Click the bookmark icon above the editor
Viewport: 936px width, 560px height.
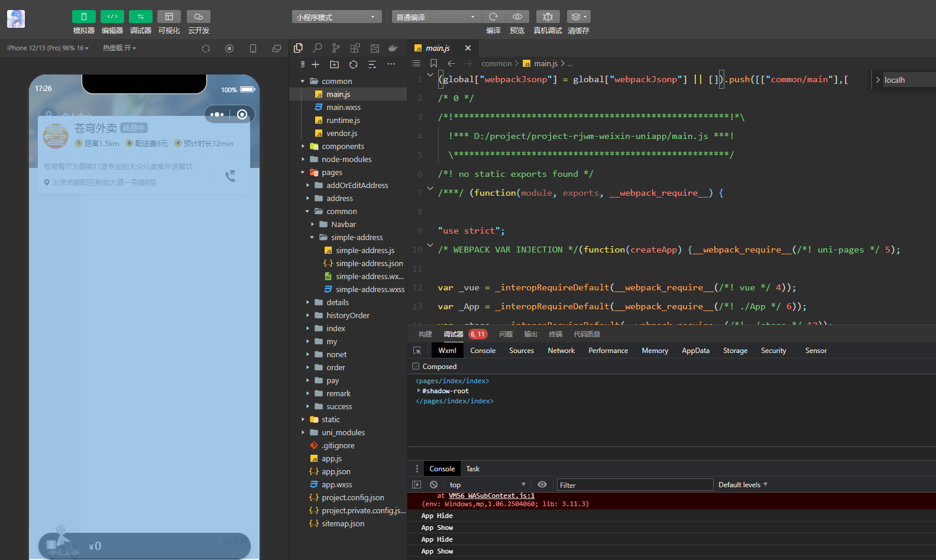click(x=433, y=63)
